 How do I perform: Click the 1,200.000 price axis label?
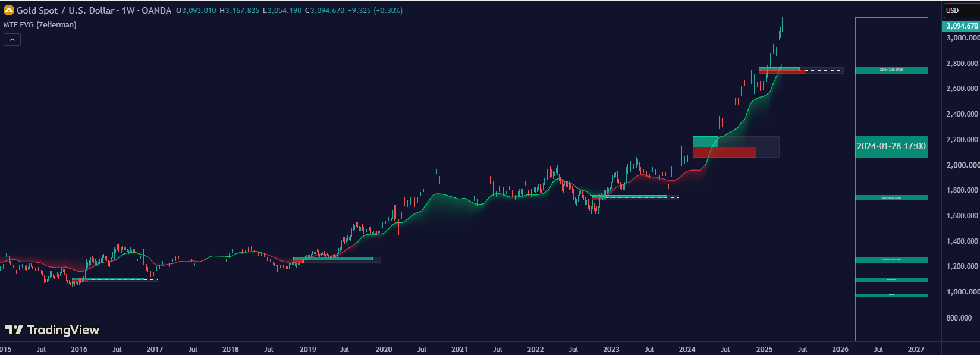(x=962, y=266)
